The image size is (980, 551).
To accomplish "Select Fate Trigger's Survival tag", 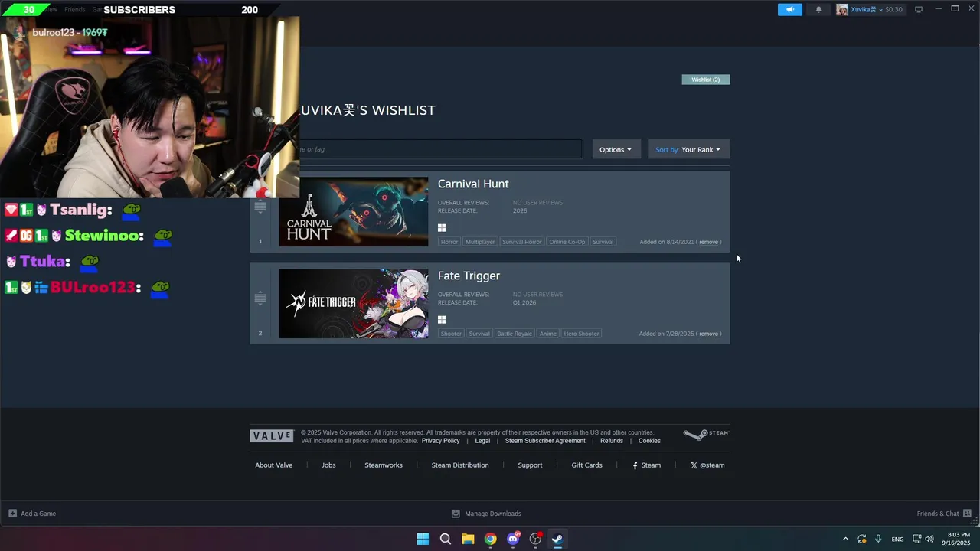I will [479, 334].
